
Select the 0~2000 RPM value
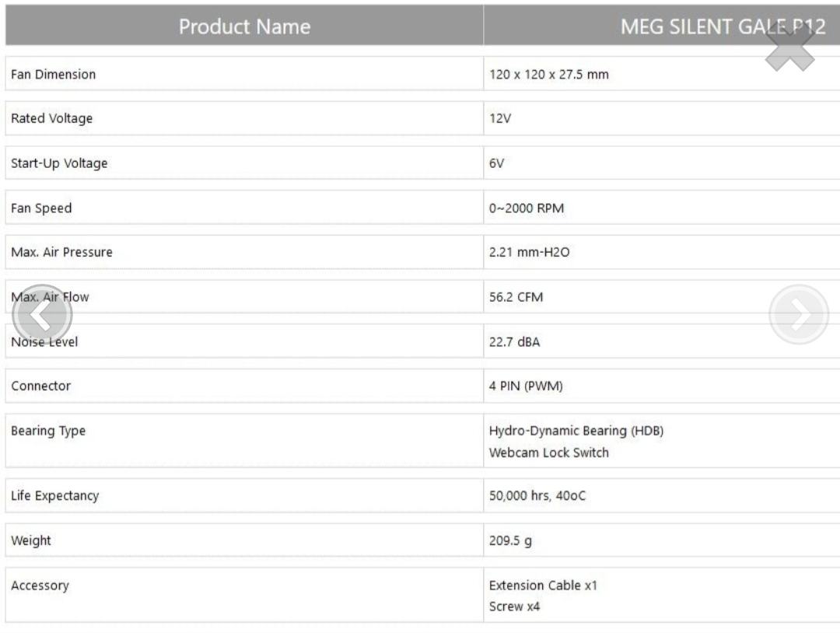(526, 208)
